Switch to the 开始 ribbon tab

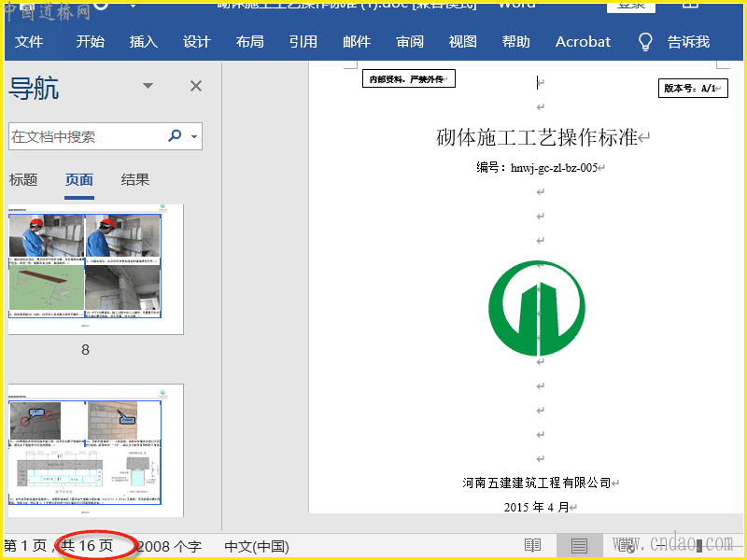point(90,42)
